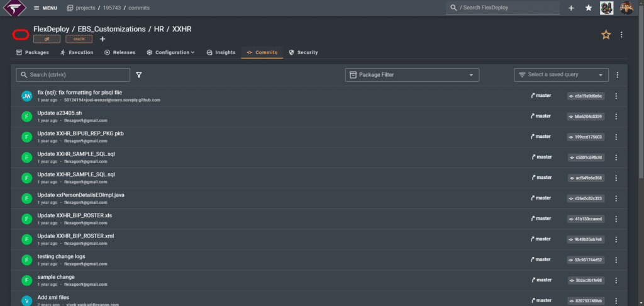Open commit 'Update XXHR_BIP_ROSTER.xls'

click(x=75, y=215)
